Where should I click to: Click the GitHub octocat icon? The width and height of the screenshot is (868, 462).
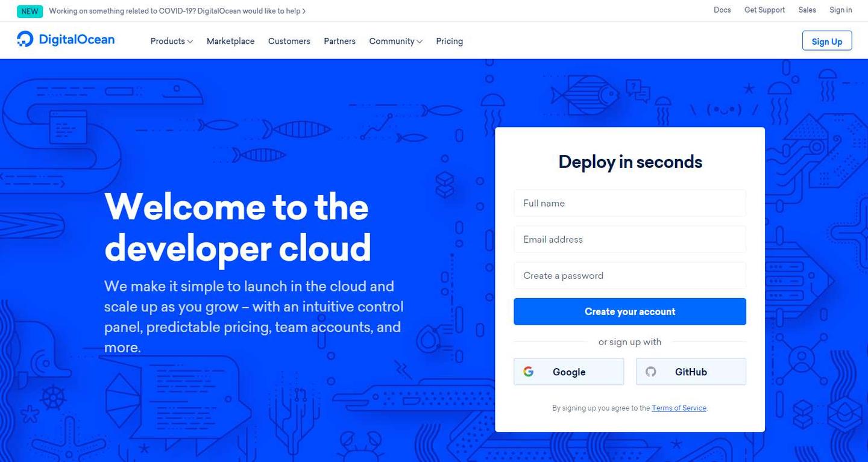point(651,372)
